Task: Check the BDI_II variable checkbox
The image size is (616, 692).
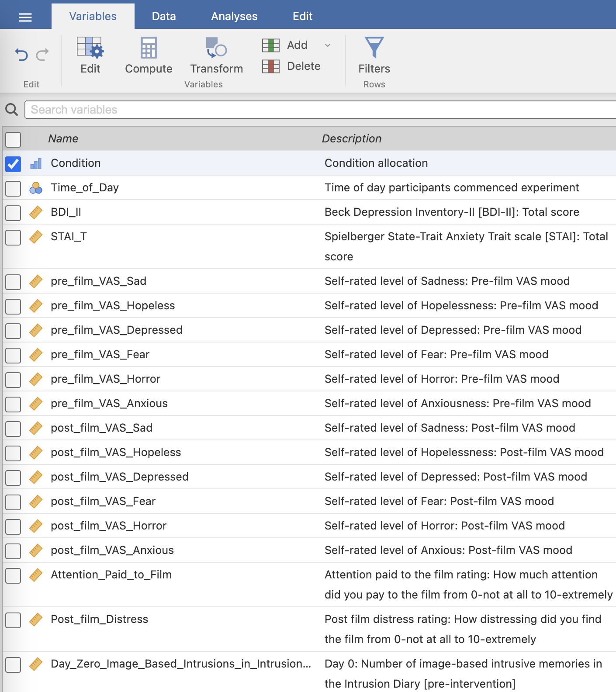Action: (x=13, y=213)
